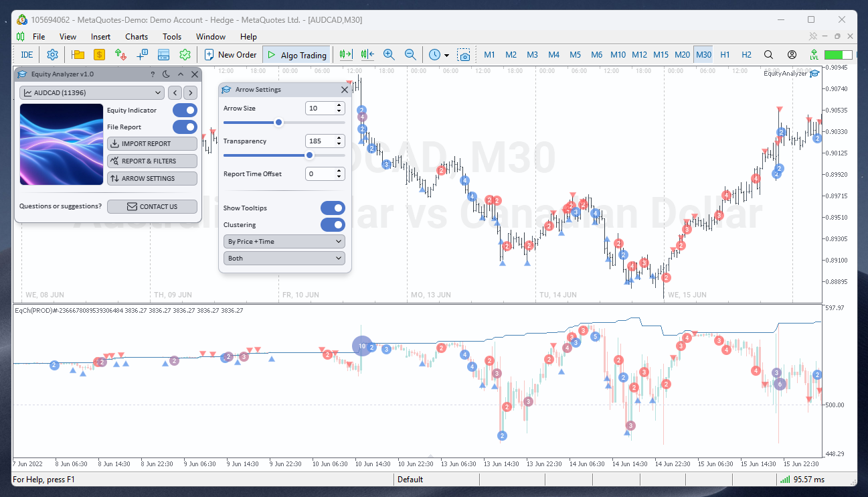Go to the previous symbol with the left arrow
868x497 pixels.
(175, 93)
